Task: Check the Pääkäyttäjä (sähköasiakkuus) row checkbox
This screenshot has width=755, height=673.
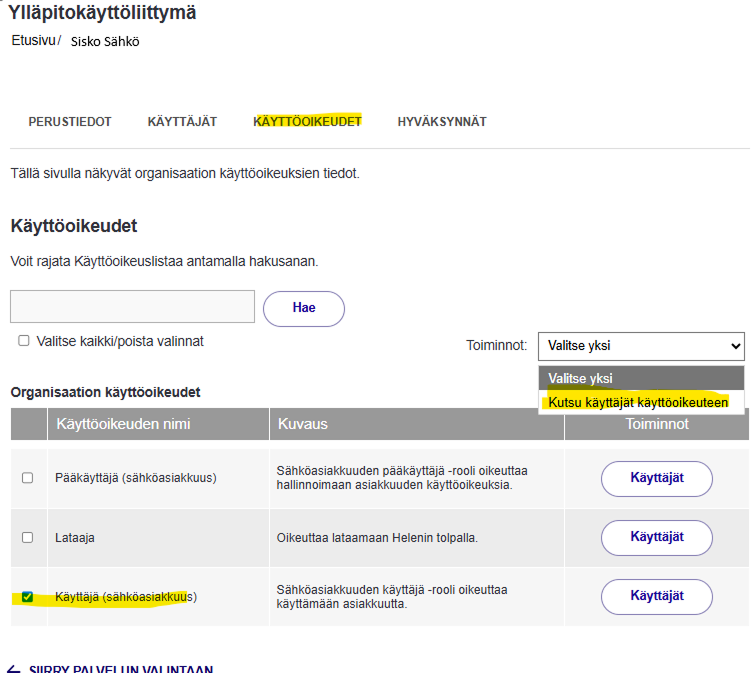Action: coord(28,479)
